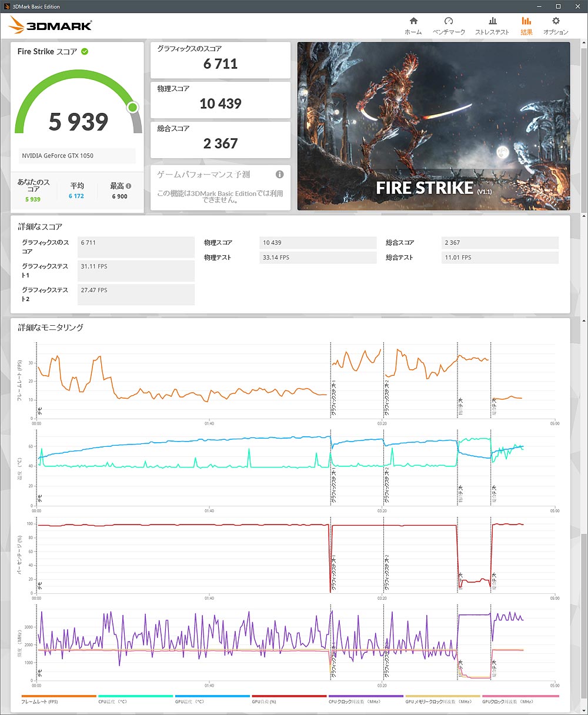Click the ゲームパフォーマンス予測 card
The height and width of the screenshot is (715, 588).
(220, 188)
